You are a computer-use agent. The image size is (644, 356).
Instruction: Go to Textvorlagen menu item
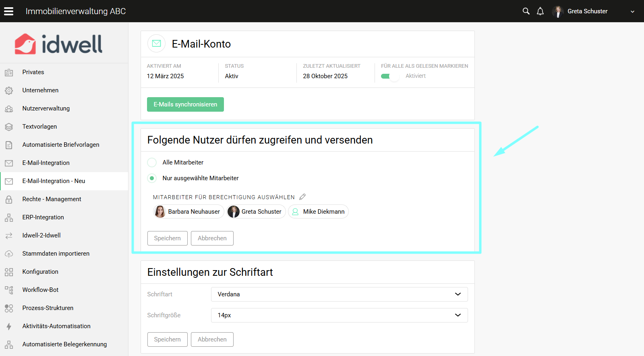[x=39, y=127]
